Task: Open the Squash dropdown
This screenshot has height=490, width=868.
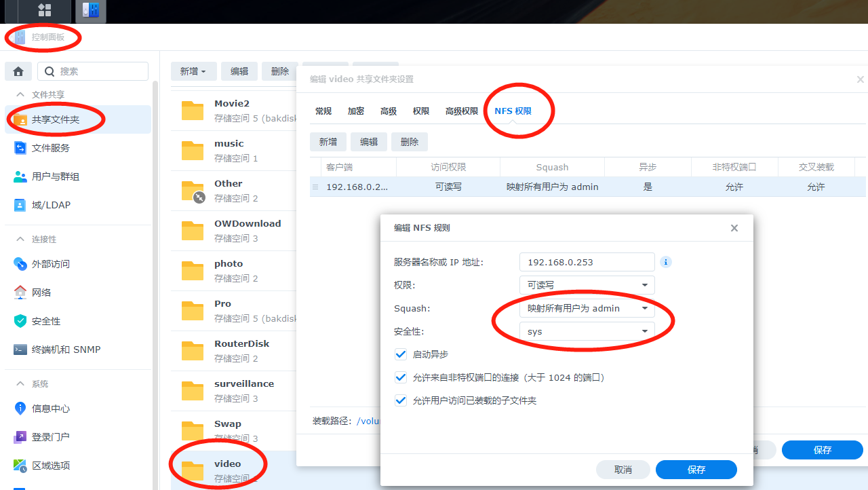Action: pos(587,308)
